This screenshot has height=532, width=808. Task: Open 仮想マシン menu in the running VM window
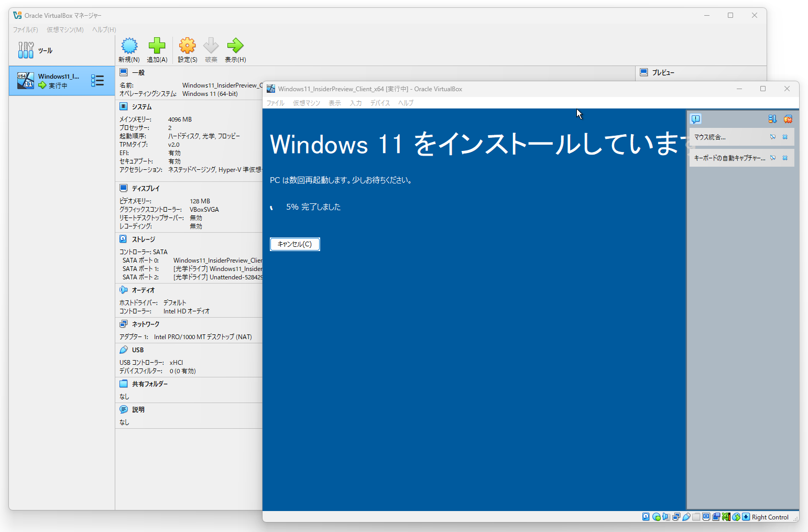tap(307, 103)
